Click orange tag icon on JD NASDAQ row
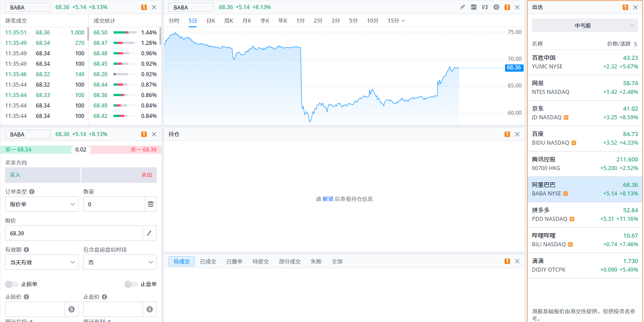 [566, 117]
